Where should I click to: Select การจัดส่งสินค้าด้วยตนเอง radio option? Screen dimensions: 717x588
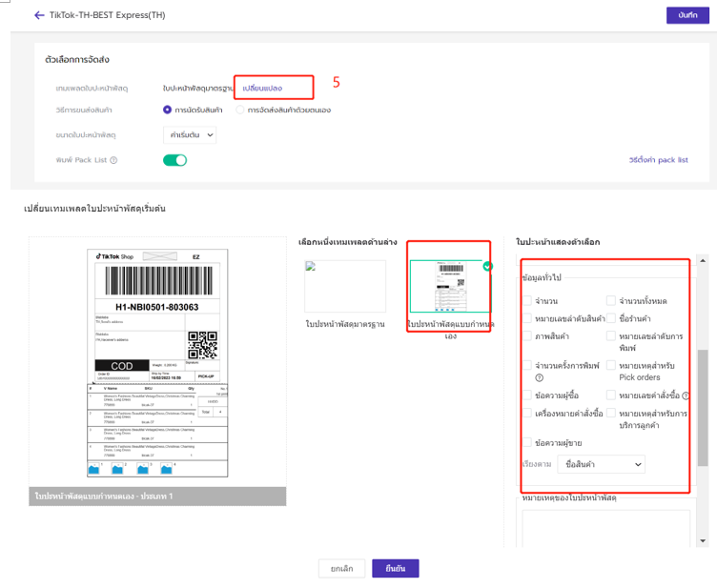click(240, 111)
